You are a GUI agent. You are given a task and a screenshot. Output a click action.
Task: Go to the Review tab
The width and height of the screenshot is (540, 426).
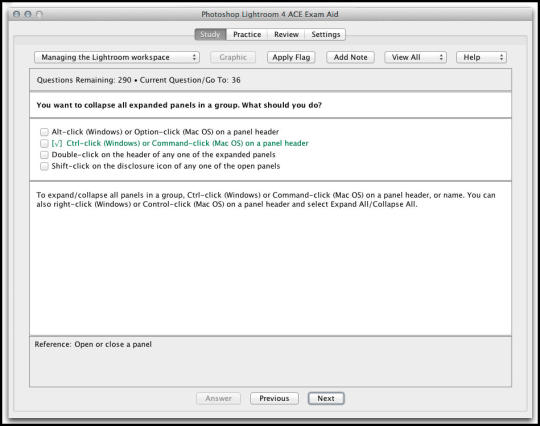286,34
